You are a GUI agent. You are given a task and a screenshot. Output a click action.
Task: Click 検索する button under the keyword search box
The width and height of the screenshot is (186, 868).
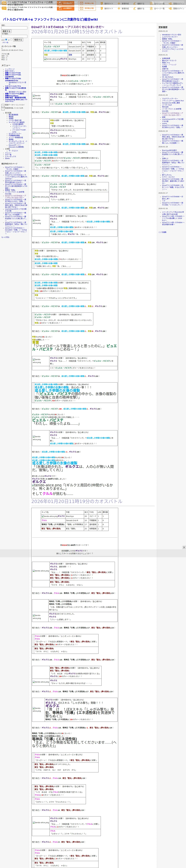6,31
